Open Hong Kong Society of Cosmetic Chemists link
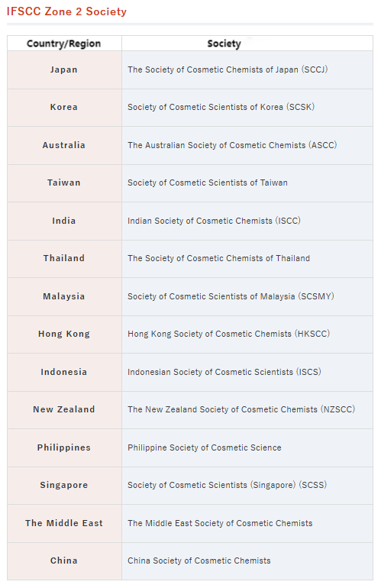Image resolution: width=381 pixels, height=588 pixels. point(228,334)
